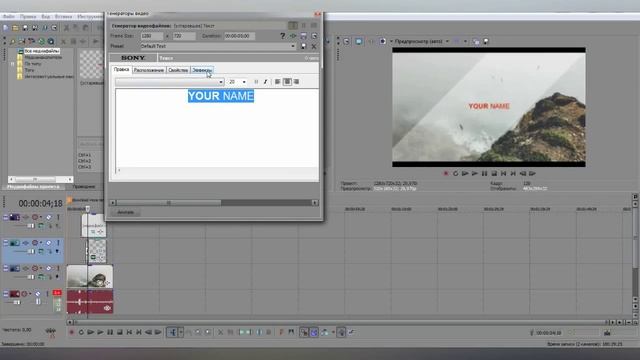
Task: Pause playback in main transport bar
Action: pos(110,332)
